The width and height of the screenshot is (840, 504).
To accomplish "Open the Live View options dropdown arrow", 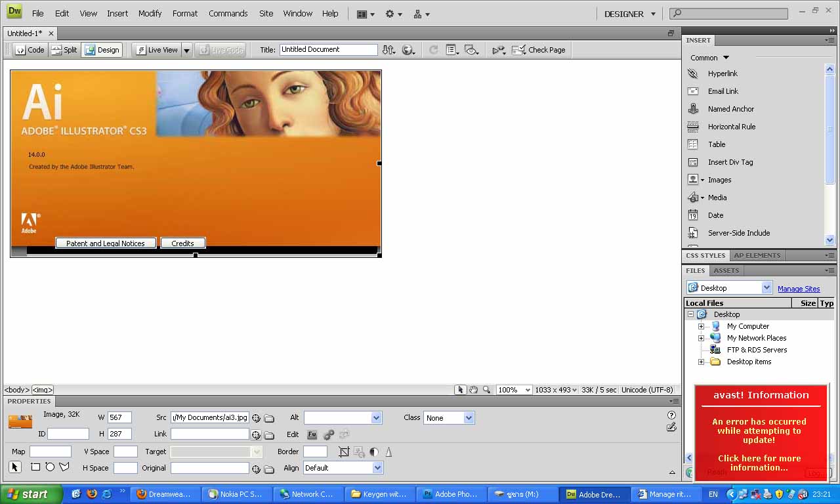I will click(186, 50).
